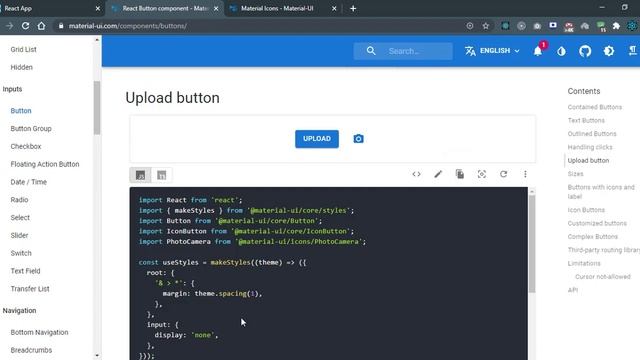Bookmark this page star icon
The width and height of the screenshot is (640, 360).
486,26
